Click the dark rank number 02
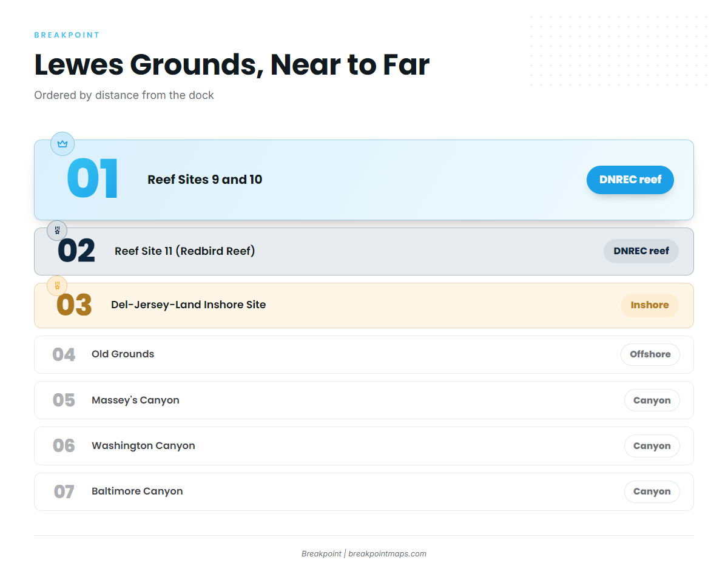This screenshot has height=574, width=728. coord(76,251)
